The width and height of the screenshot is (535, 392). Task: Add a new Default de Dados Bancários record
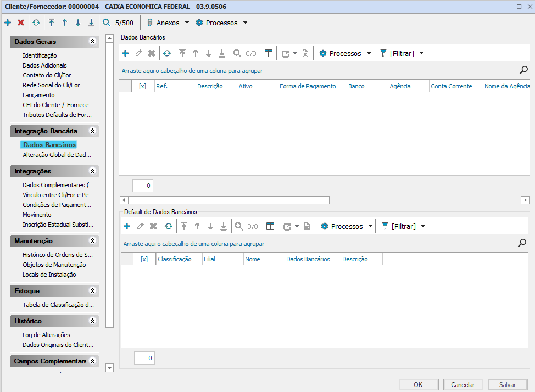pos(127,226)
